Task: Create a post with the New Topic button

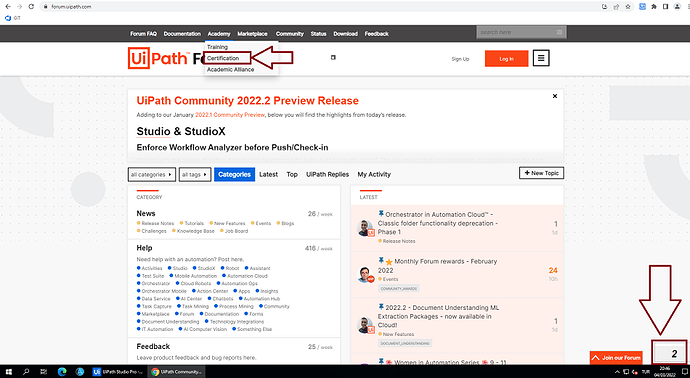Action: coord(541,173)
